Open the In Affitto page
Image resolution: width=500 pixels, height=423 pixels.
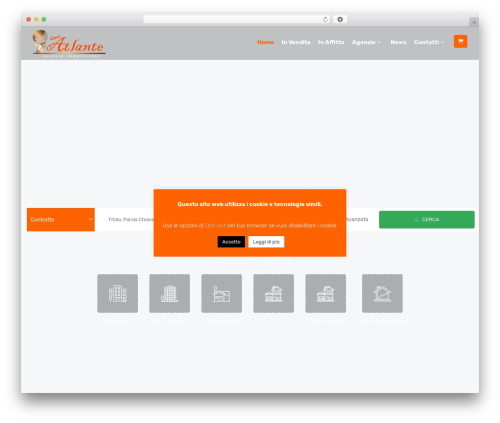click(331, 42)
